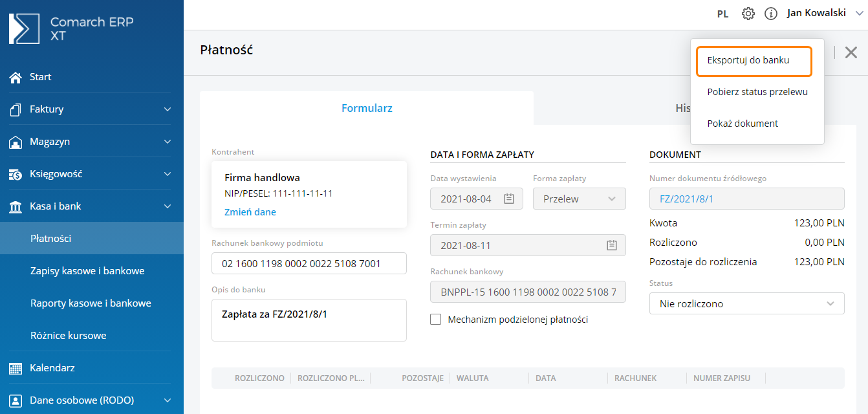The height and width of the screenshot is (414, 868).
Task: Click the Zmień dane link
Action: pyautogui.click(x=250, y=212)
